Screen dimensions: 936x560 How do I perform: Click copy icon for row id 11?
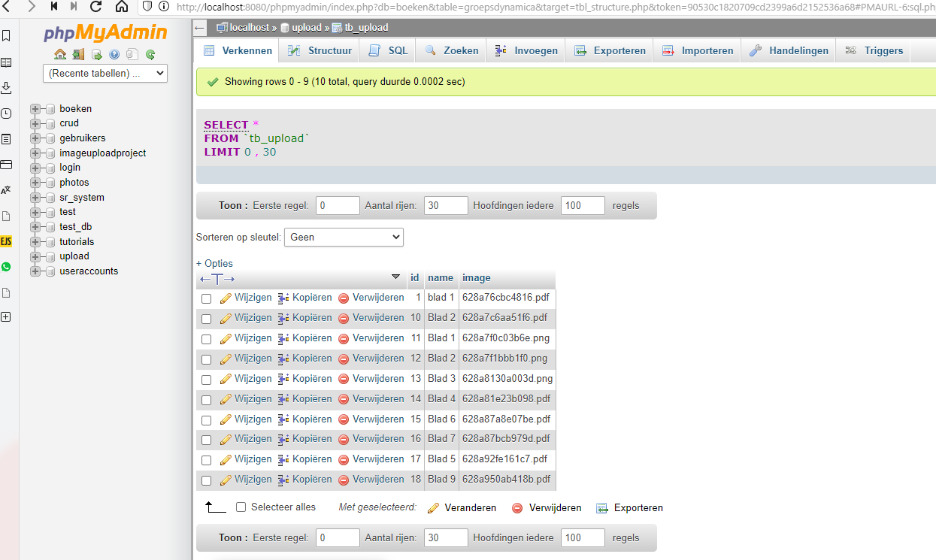pyautogui.click(x=283, y=338)
